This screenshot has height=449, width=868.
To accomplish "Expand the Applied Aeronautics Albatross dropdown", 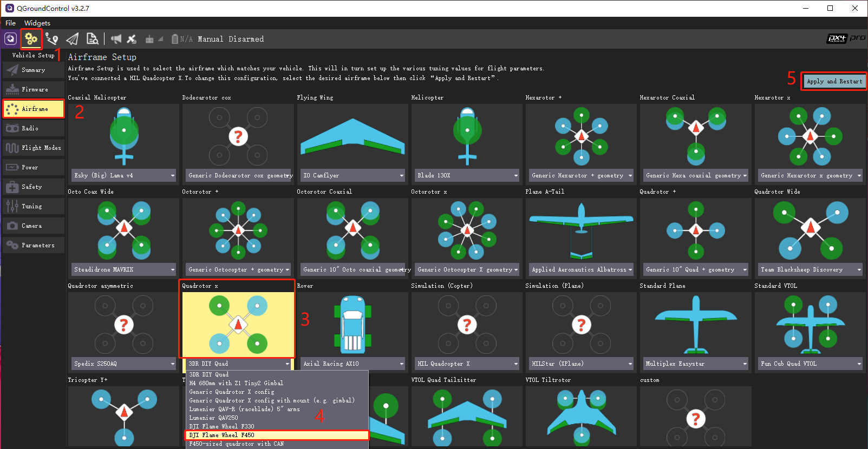I will click(582, 269).
